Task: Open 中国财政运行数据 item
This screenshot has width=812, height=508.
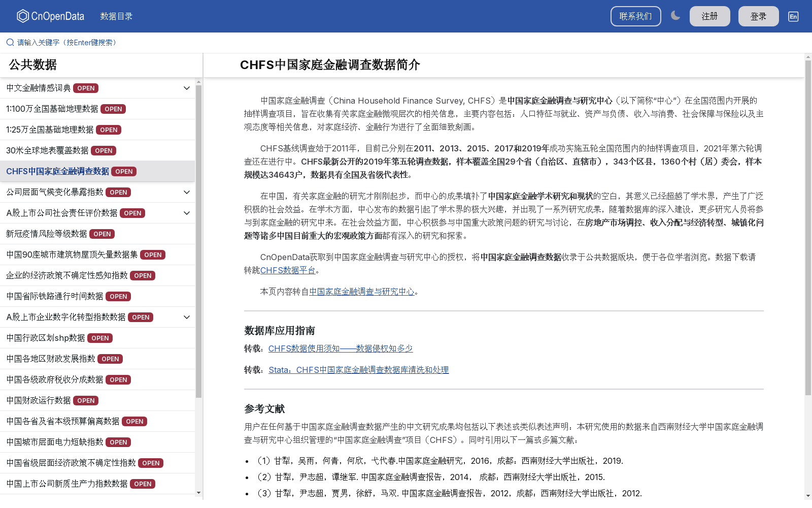Action: [x=97, y=400]
